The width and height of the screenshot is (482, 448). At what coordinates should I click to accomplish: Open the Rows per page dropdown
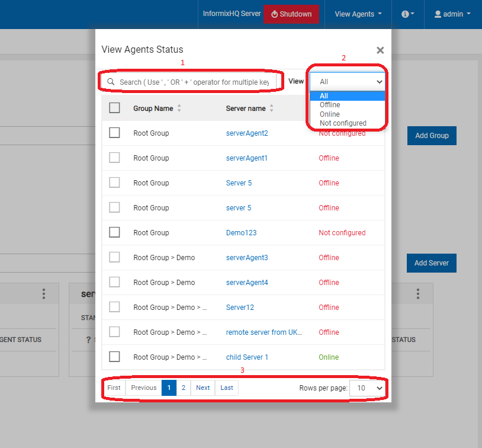click(x=367, y=388)
